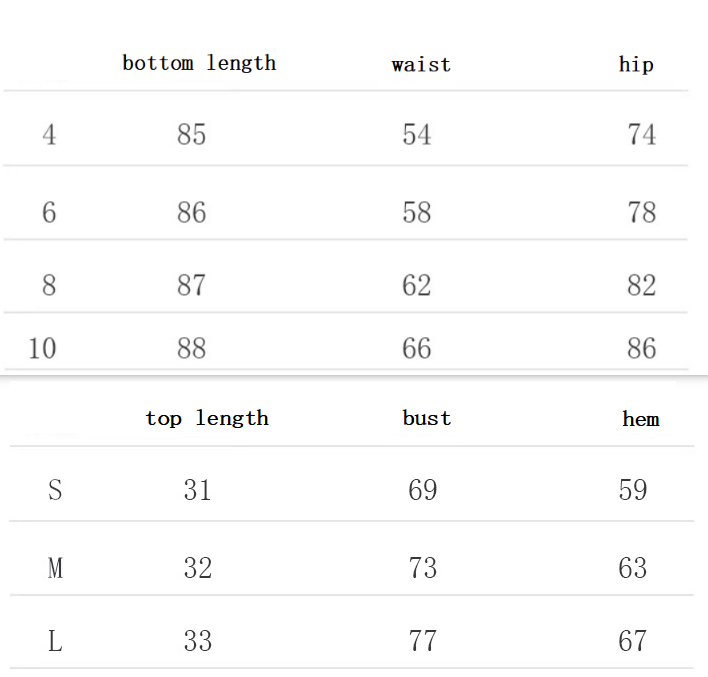708x677 pixels.
Task: Click hip value 82 for size 8
Action: [641, 285]
